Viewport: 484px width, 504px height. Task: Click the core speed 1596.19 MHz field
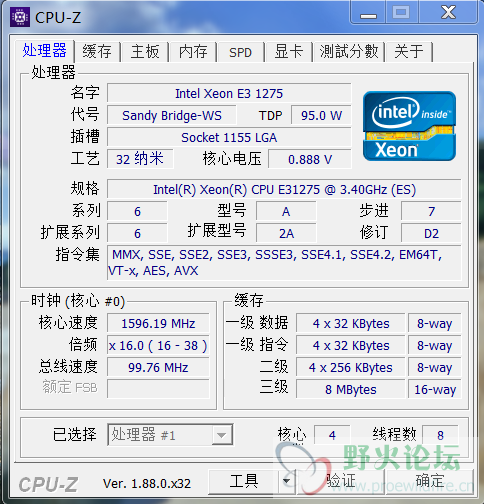coord(158,323)
